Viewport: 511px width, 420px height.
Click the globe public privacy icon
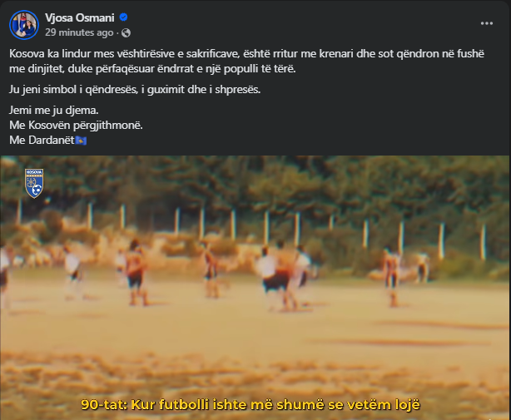[x=127, y=33]
